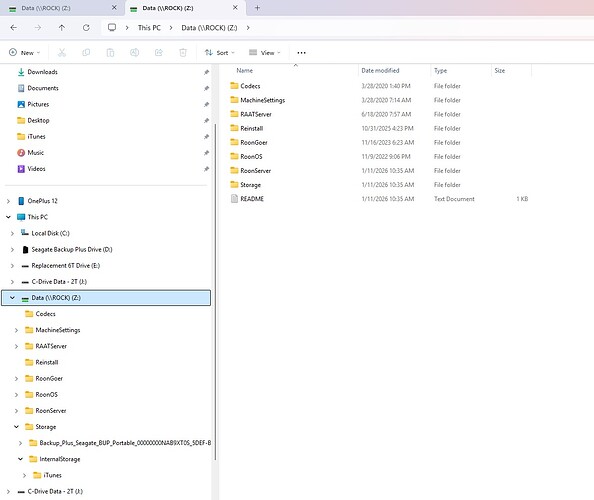
Task: Collapse the Storage tree node
Action: click(x=16, y=427)
